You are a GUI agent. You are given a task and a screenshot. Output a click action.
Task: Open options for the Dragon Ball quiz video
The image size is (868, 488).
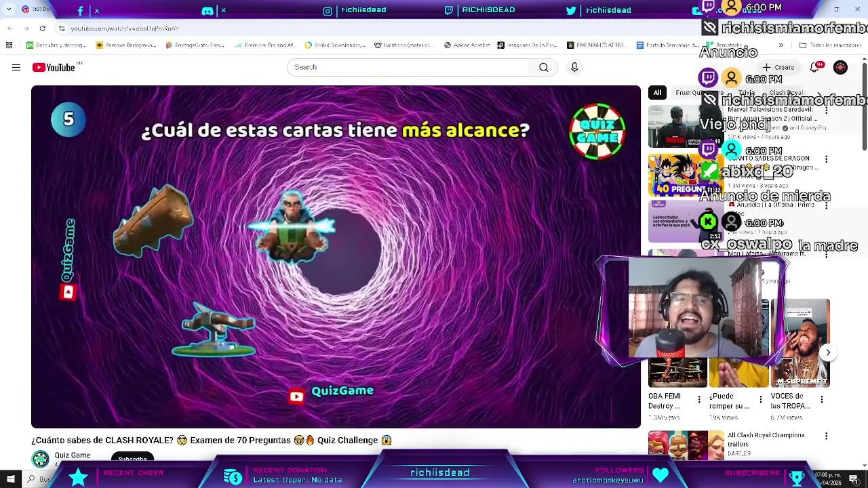826,159
